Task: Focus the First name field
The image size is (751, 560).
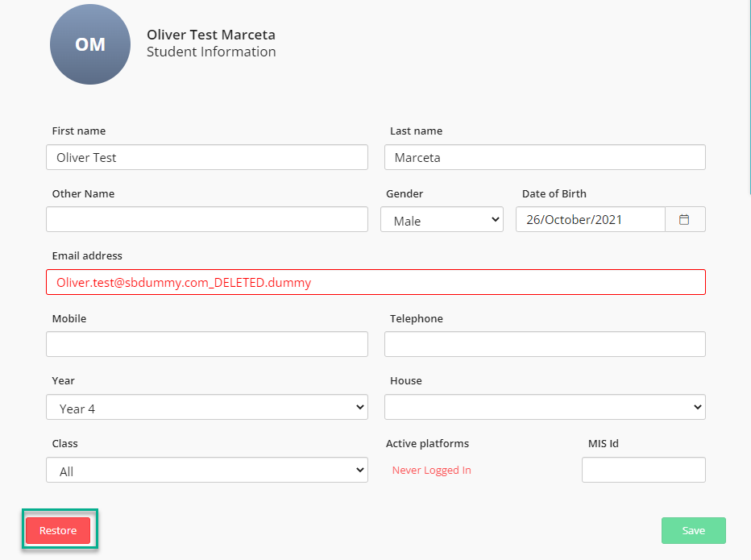Action: point(207,157)
